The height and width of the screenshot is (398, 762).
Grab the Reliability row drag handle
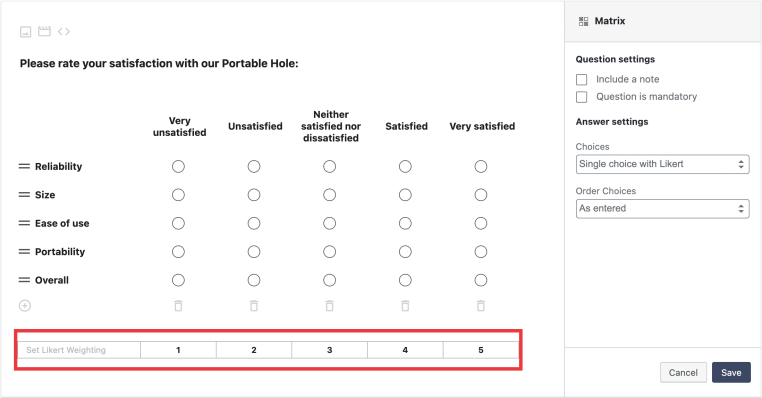coord(24,166)
